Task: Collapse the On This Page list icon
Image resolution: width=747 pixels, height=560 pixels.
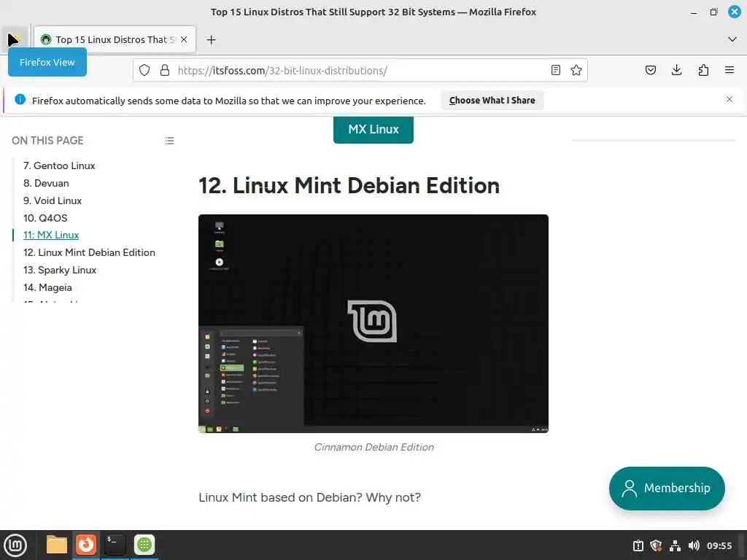Action: [169, 141]
